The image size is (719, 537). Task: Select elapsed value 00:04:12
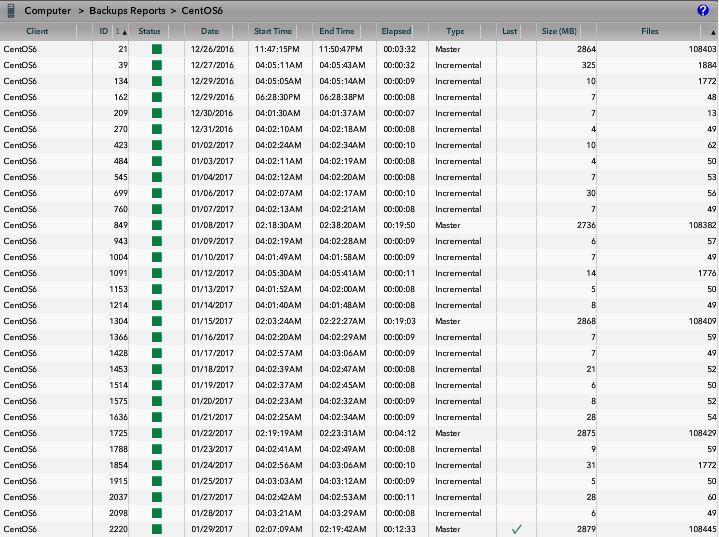pos(399,433)
